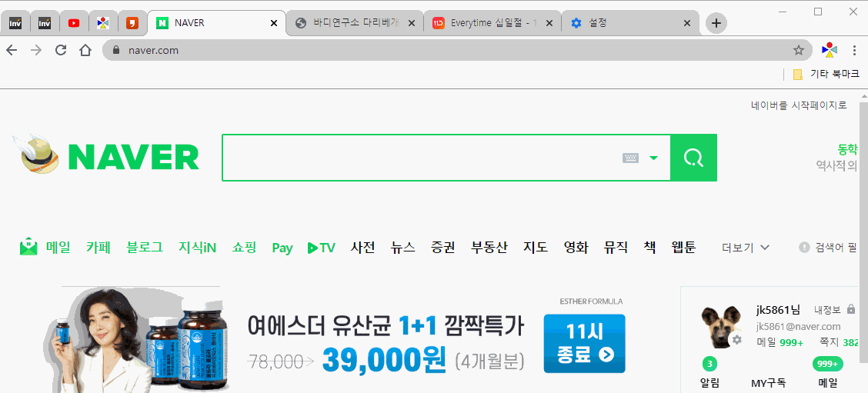Click the green mail envelope icon

pyautogui.click(x=28, y=246)
